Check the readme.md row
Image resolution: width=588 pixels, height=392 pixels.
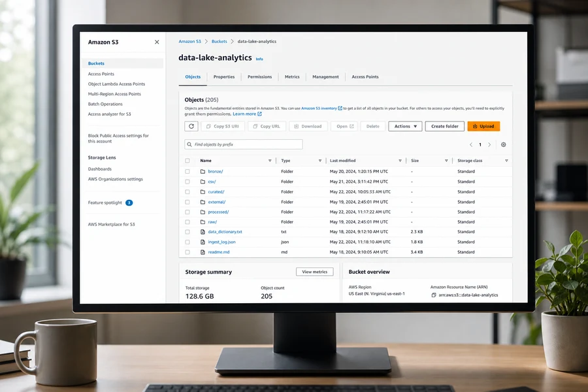(x=188, y=252)
